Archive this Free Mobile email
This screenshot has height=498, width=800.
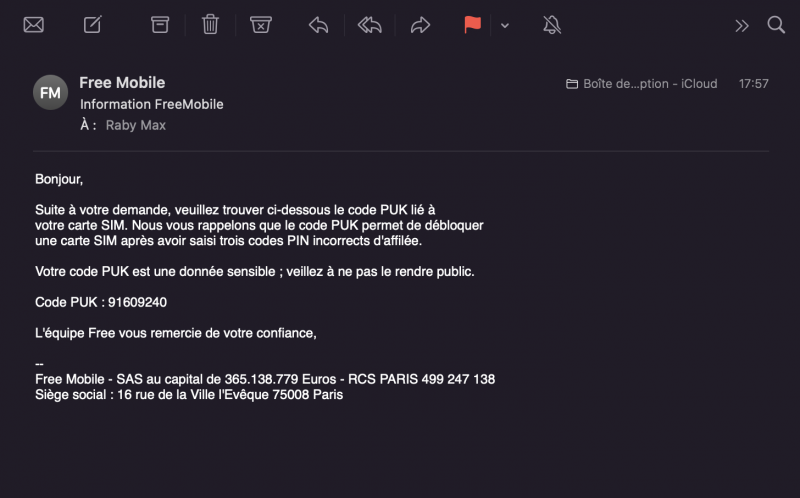(160, 25)
